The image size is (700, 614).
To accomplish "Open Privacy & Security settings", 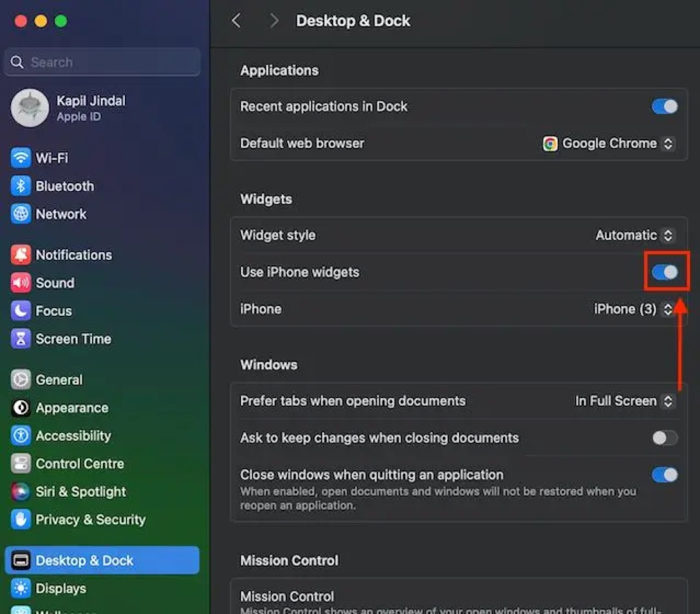I will coord(102,519).
